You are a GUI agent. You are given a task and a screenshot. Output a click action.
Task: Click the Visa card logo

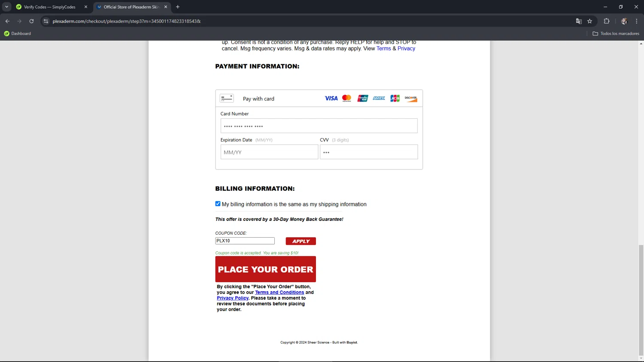[331, 98]
